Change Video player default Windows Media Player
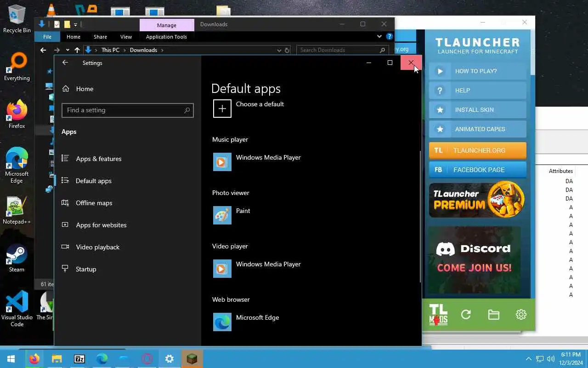 [x=257, y=269]
